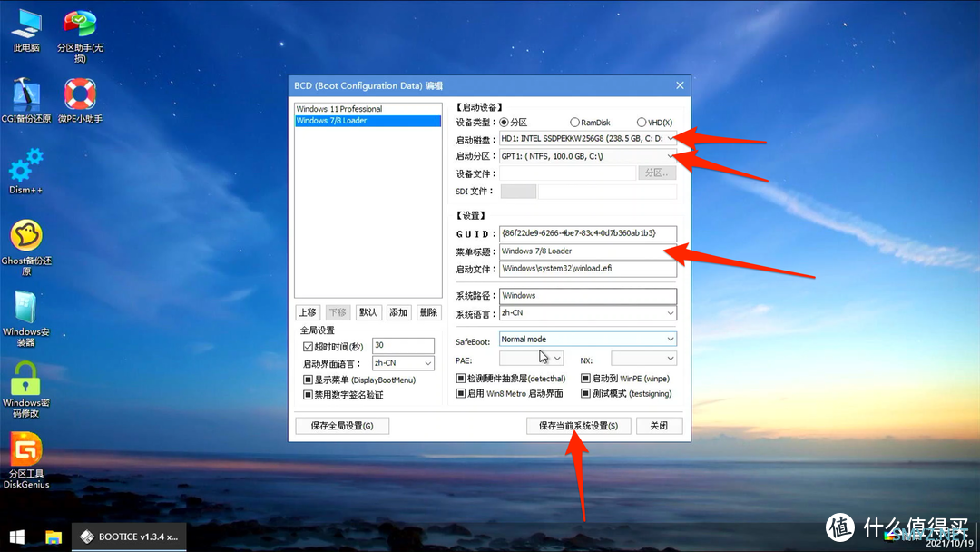The width and height of the screenshot is (980, 552).
Task: Focus the GUID input field
Action: pyautogui.click(x=587, y=233)
